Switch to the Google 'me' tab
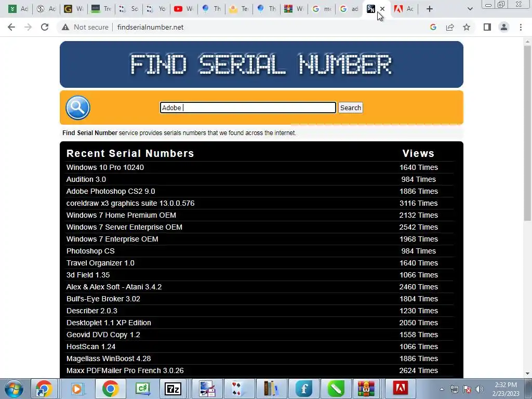 321,9
